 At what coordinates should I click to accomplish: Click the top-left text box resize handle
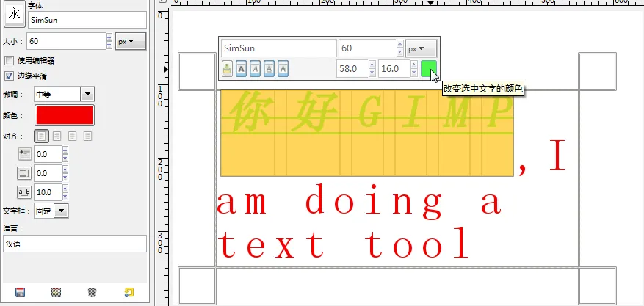click(x=197, y=71)
